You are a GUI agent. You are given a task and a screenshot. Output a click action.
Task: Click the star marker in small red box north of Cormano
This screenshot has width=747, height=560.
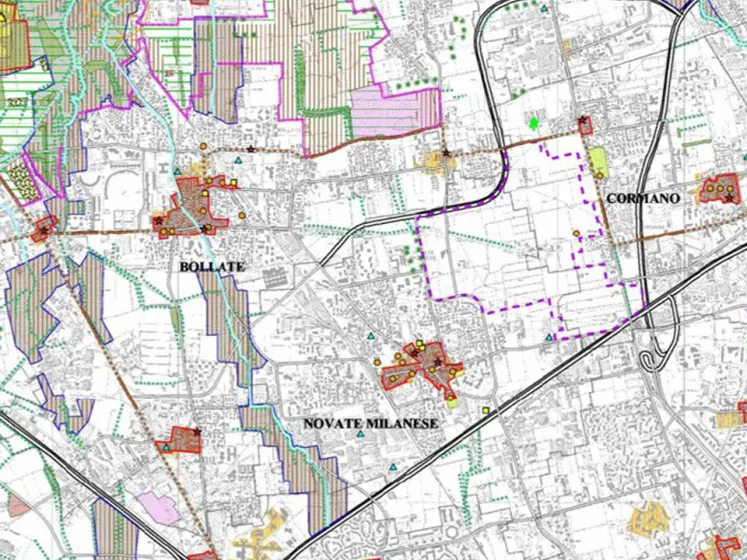[582, 122]
